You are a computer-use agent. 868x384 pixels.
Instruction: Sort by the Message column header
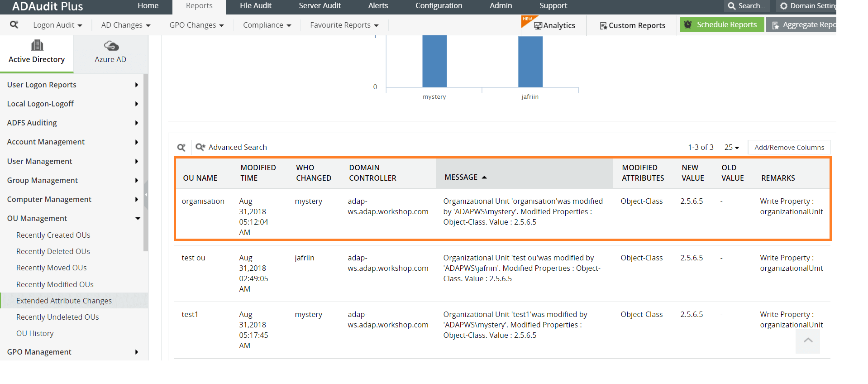(x=461, y=178)
